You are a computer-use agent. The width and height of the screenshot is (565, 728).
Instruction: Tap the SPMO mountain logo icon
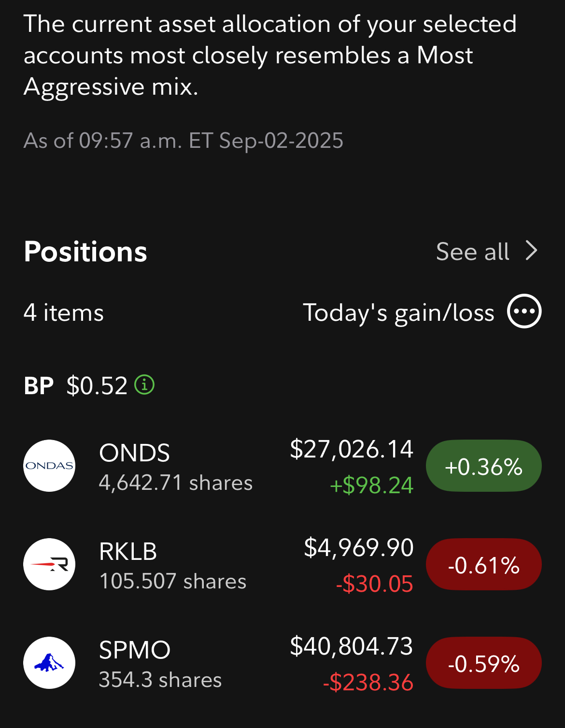pyautogui.click(x=49, y=663)
